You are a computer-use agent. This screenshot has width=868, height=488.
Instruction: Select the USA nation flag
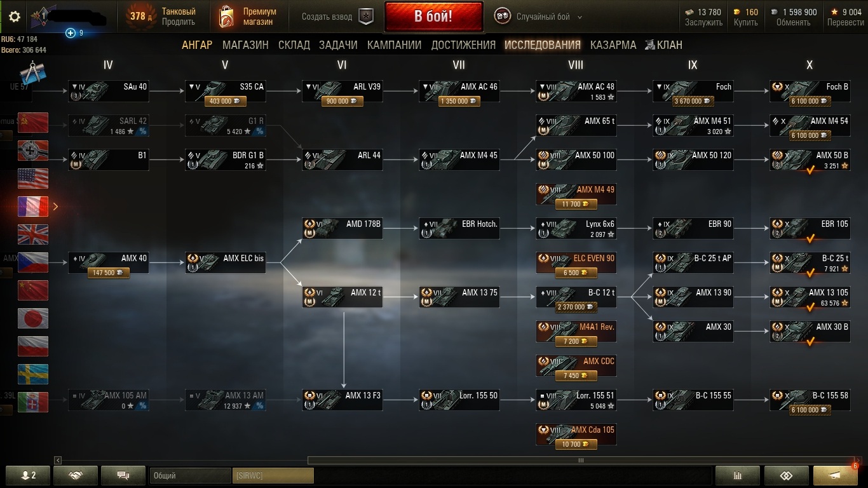point(33,179)
